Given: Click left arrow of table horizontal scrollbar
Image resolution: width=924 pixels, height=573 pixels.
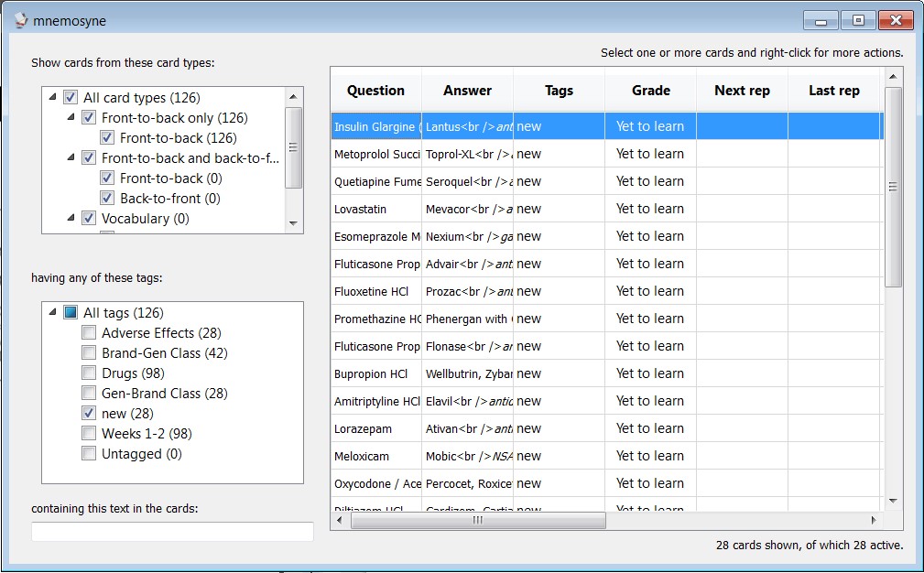Looking at the screenshot, I should coord(342,520).
